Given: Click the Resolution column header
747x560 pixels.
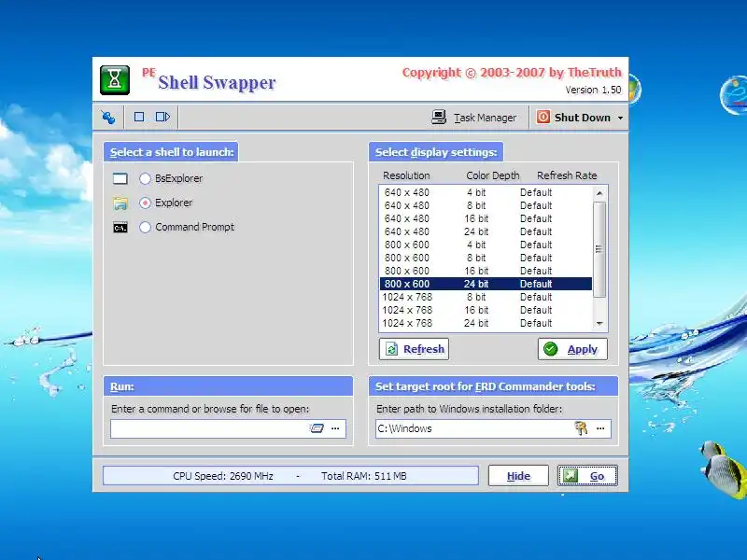Looking at the screenshot, I should click(x=406, y=175).
